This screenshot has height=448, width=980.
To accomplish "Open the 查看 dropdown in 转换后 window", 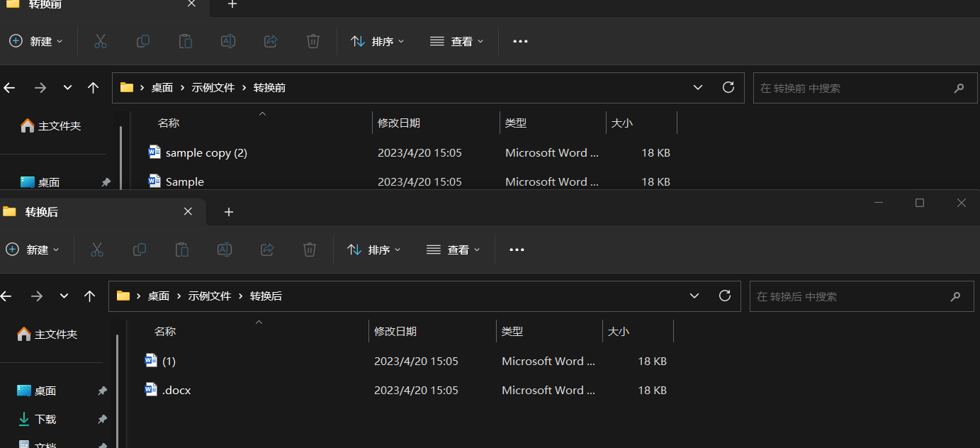I will [453, 249].
